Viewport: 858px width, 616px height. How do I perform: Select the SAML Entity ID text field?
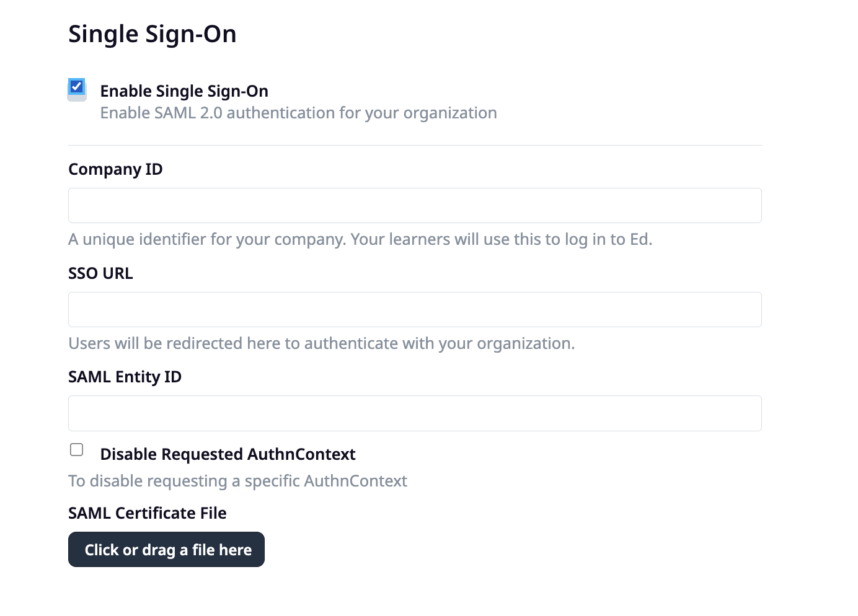[x=415, y=413]
